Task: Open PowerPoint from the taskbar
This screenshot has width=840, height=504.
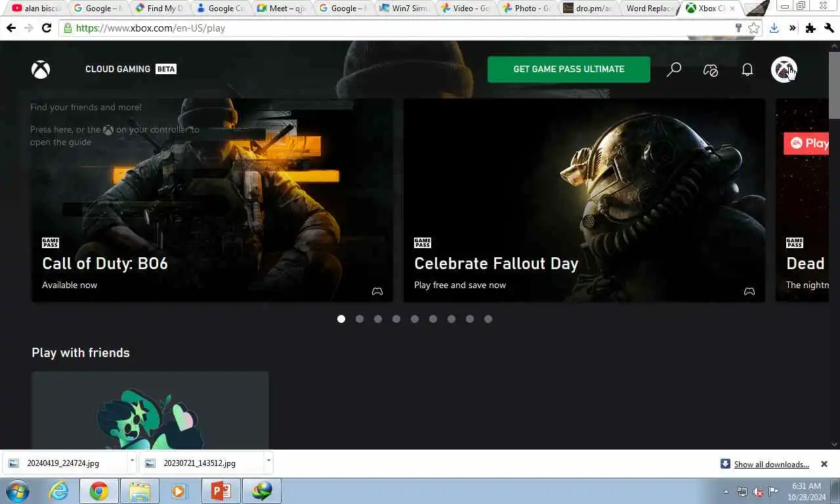Action: coord(220,491)
